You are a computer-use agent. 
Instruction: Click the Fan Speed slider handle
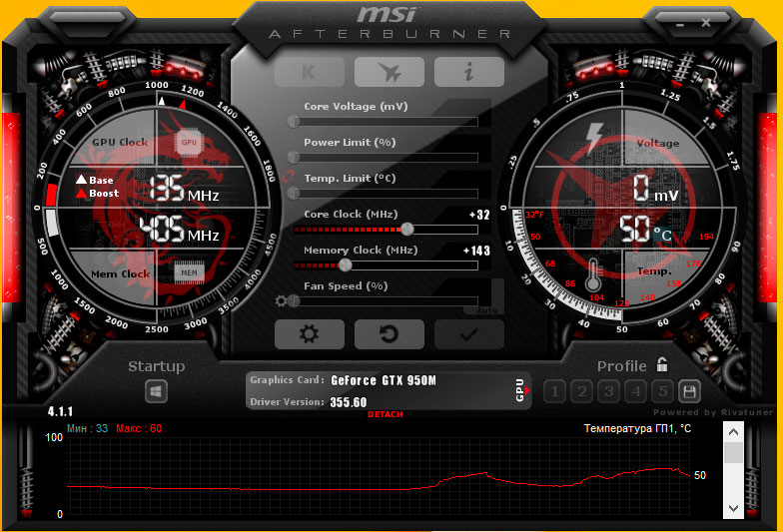(x=294, y=301)
